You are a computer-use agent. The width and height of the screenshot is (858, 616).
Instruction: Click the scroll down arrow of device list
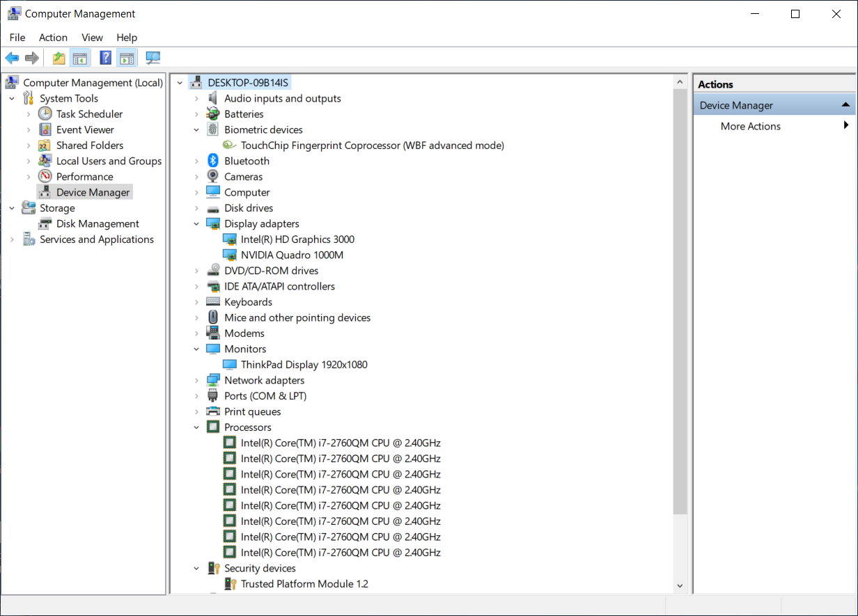pos(680,586)
